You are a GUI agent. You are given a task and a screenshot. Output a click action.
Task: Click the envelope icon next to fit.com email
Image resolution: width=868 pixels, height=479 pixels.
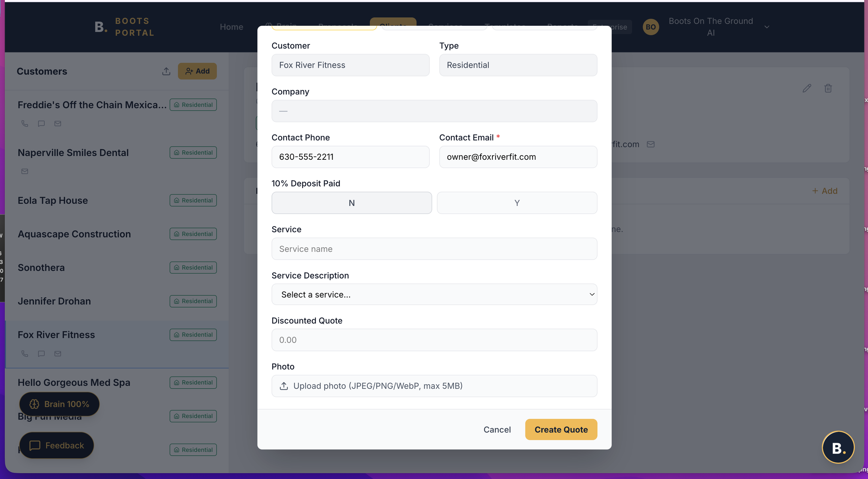click(x=651, y=144)
